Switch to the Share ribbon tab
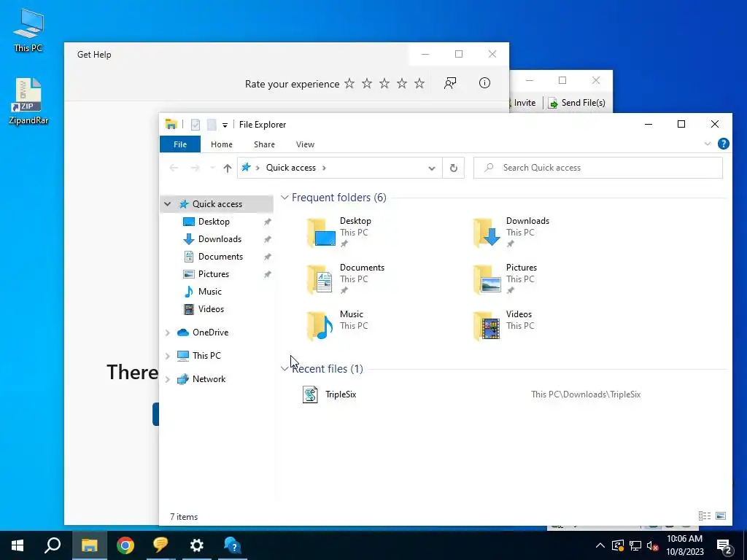The width and height of the screenshot is (747, 560). pos(264,144)
